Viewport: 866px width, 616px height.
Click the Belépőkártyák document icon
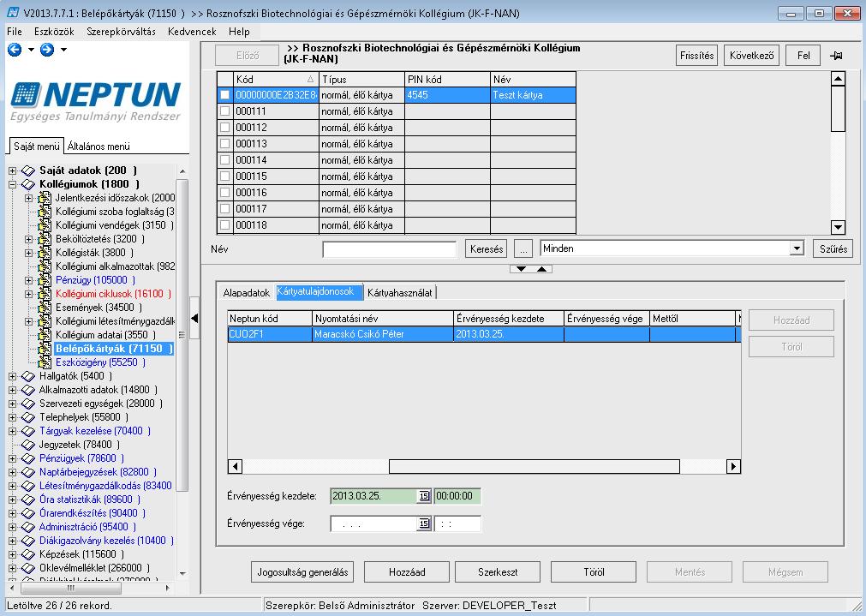[x=45, y=349]
